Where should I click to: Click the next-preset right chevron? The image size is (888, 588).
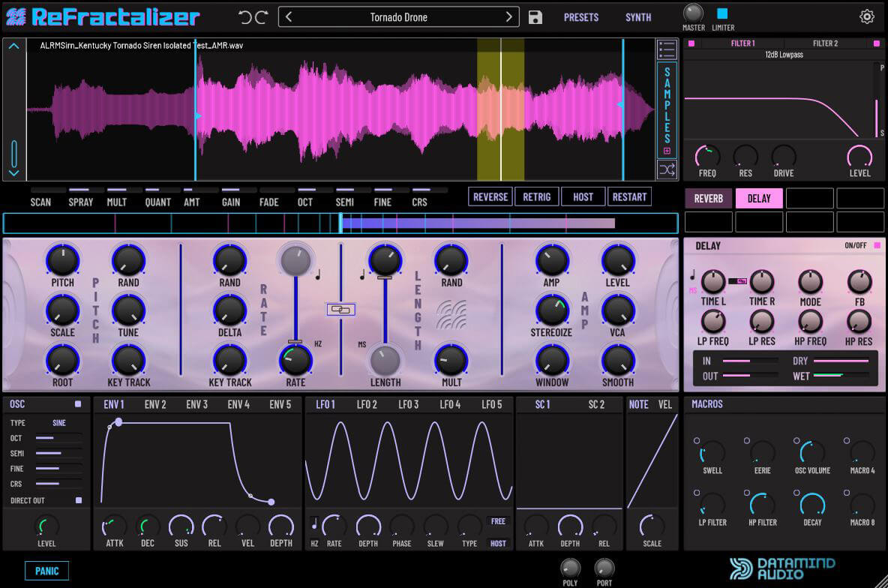click(508, 16)
